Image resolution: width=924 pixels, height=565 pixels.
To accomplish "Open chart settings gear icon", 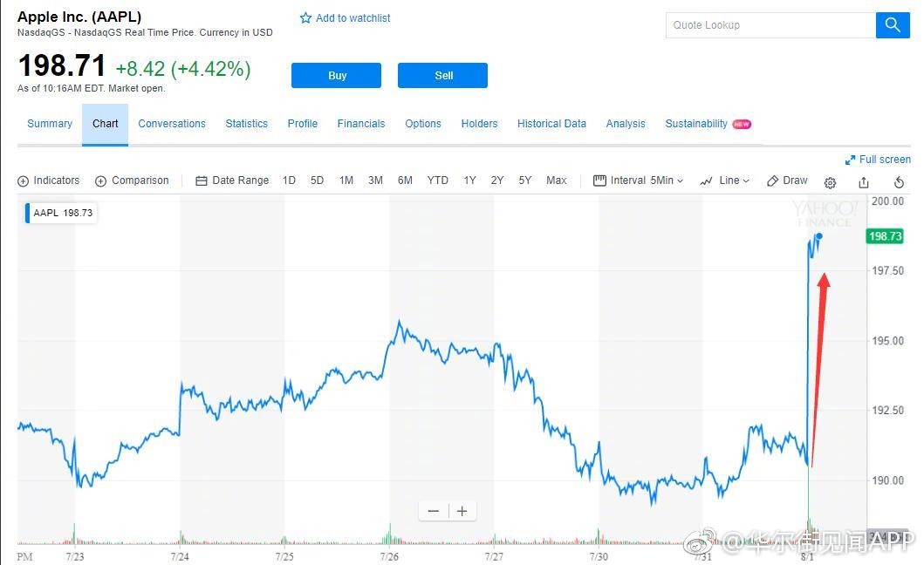I will (x=830, y=182).
